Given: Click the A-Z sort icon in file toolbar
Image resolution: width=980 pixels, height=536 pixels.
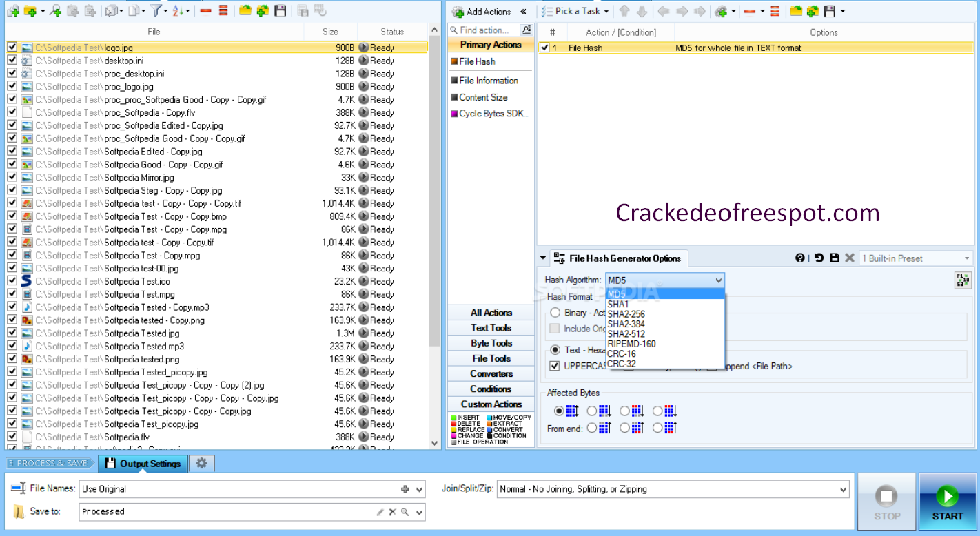Looking at the screenshot, I should [178, 10].
